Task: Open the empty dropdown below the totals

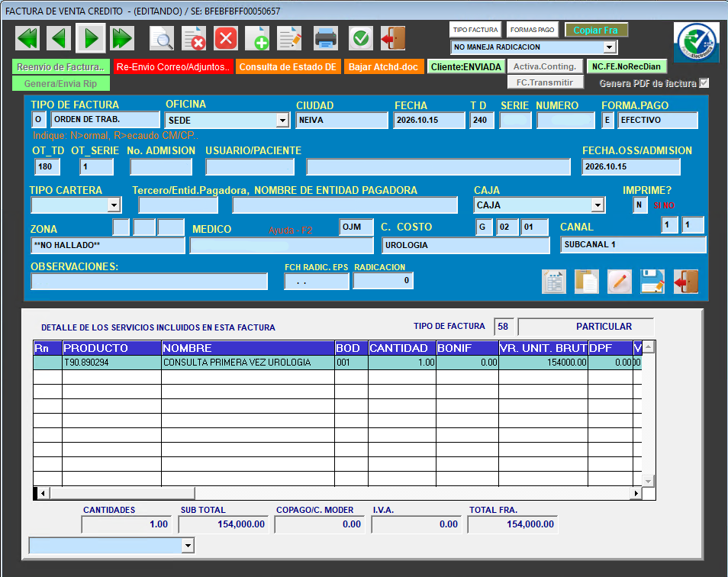Action: point(188,546)
